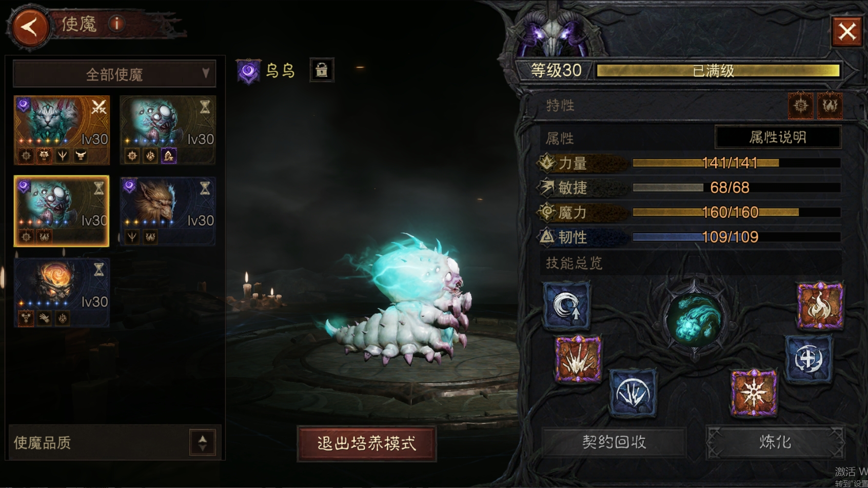
Task: Select the blue shield-plus skill icon
Action: tap(808, 359)
